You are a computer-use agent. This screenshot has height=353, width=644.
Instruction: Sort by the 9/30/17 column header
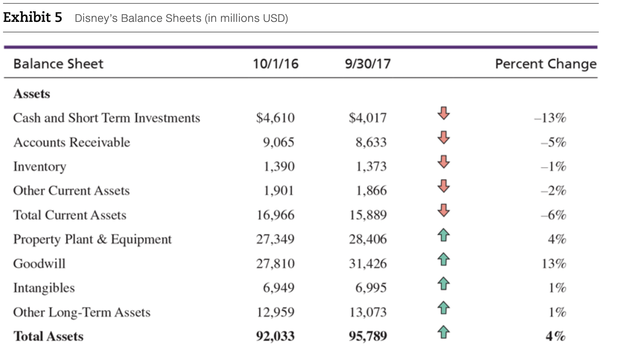[368, 64]
